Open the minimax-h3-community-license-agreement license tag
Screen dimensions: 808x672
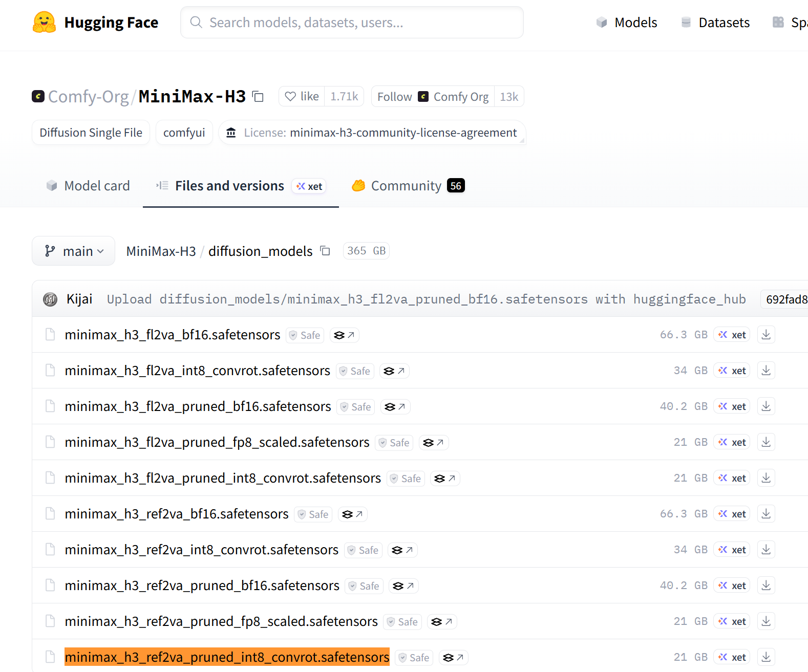[x=372, y=133]
